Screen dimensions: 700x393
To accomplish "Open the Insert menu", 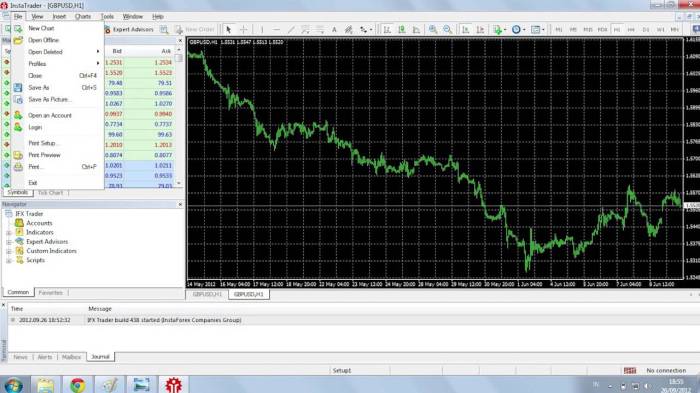I will pyautogui.click(x=59, y=17).
